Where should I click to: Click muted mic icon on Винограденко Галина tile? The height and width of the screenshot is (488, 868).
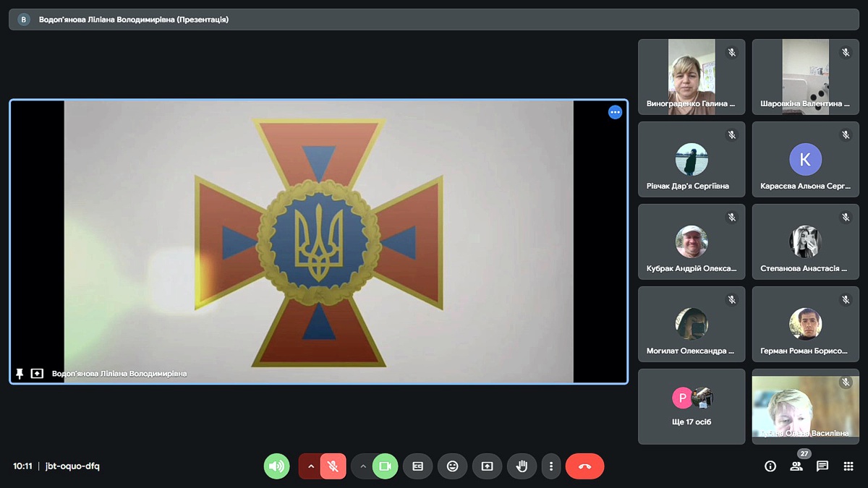click(731, 53)
